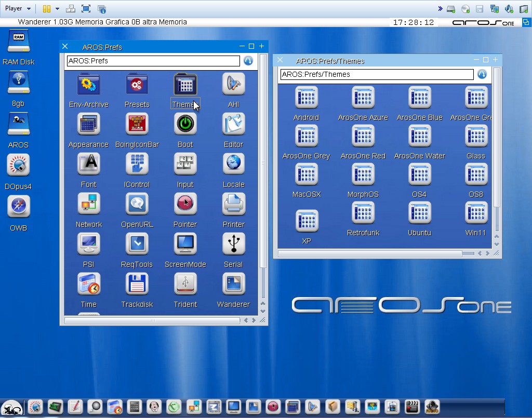Select the AHI audio preferences icon

pyautogui.click(x=233, y=85)
